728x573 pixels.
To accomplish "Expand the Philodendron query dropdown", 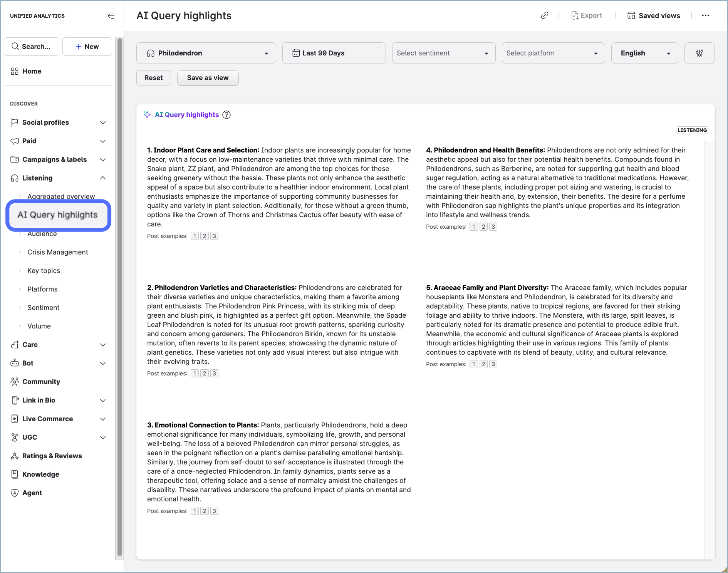I will (206, 53).
